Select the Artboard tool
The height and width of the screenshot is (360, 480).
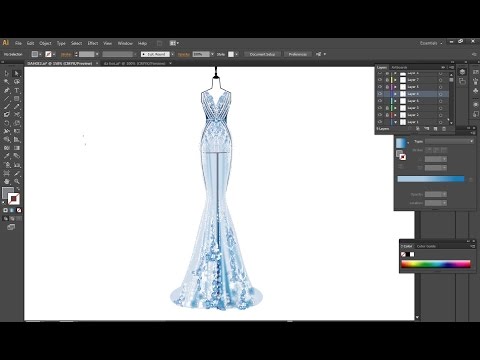point(7,173)
